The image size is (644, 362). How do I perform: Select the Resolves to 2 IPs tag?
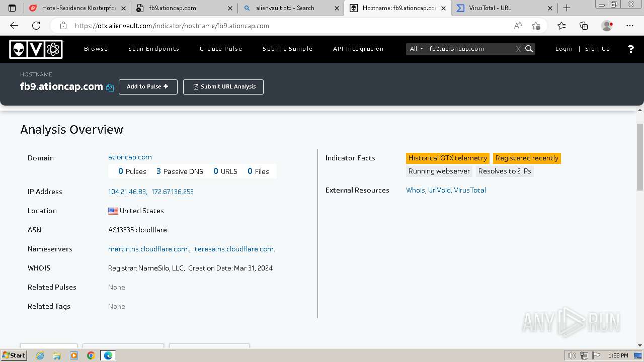(505, 171)
